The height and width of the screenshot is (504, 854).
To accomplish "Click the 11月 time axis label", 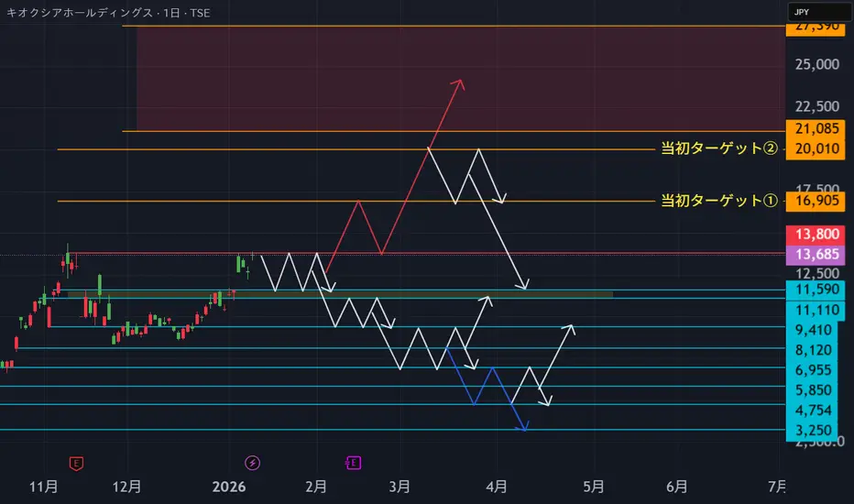I will pos(44,487).
